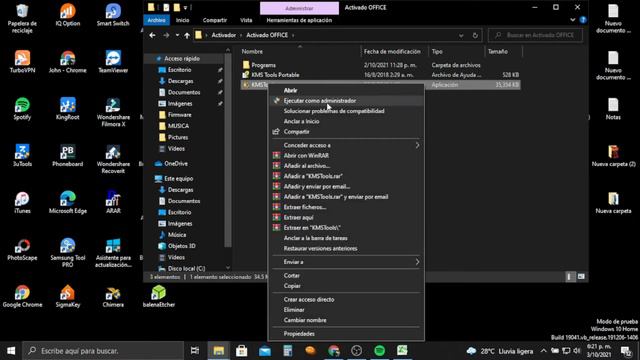This screenshot has height=360, width=640.
Task: Open Mail app in the taskbar
Action: [265, 351]
